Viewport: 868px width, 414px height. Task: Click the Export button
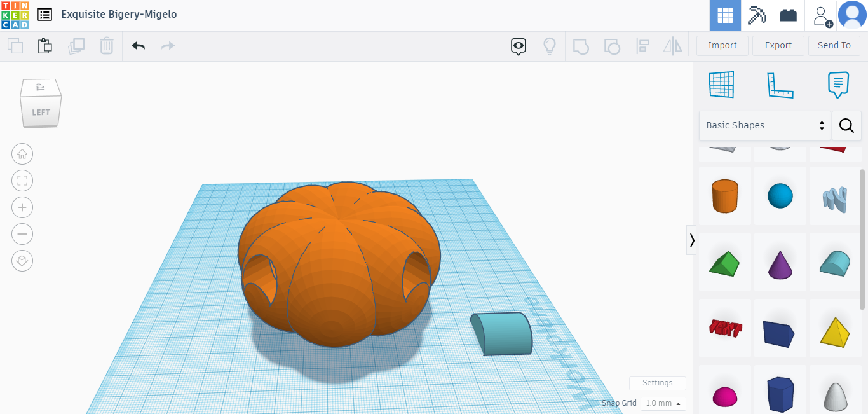point(778,45)
